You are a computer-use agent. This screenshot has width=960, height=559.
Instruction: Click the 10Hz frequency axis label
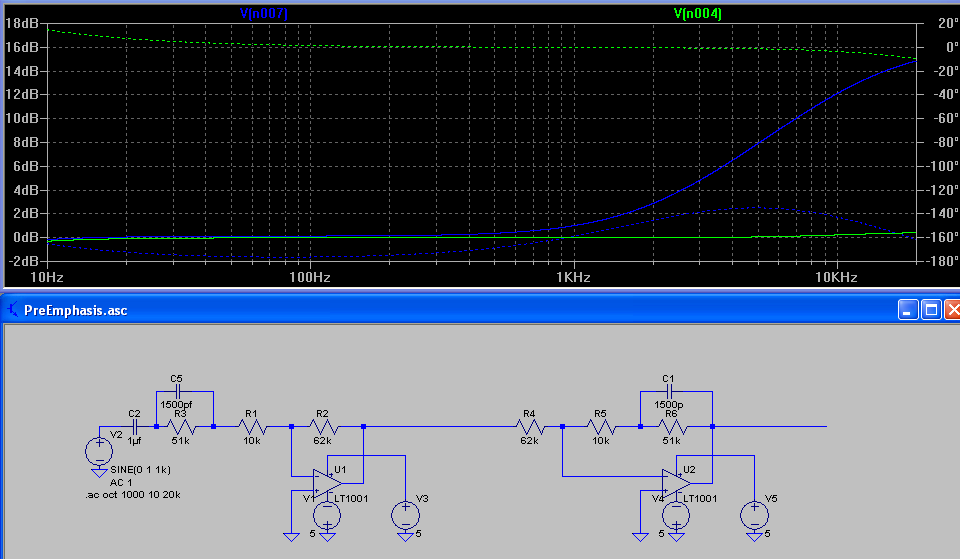tap(47, 277)
